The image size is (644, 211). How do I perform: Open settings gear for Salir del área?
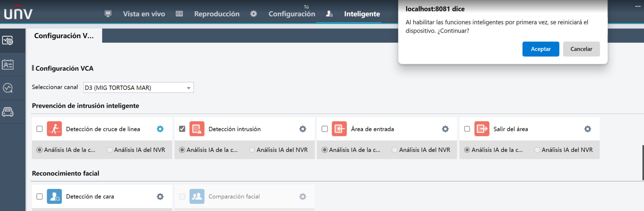pos(588,129)
